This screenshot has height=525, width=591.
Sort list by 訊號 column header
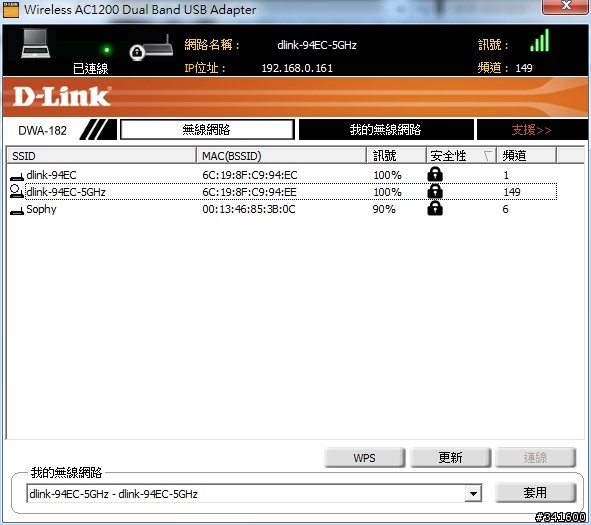point(396,156)
